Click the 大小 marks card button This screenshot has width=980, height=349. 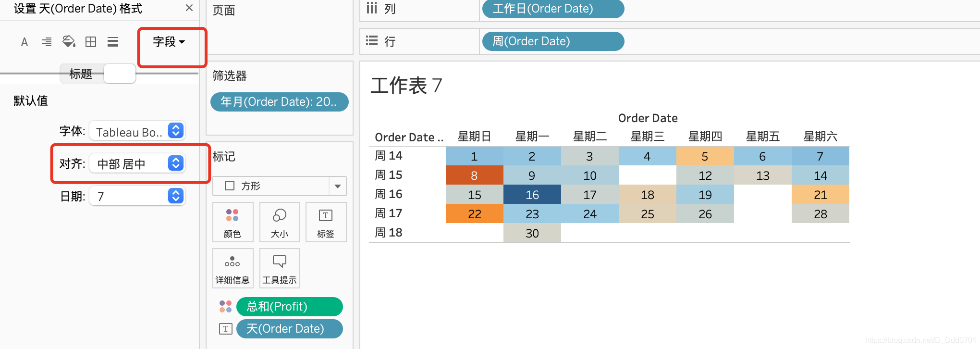[x=280, y=222]
